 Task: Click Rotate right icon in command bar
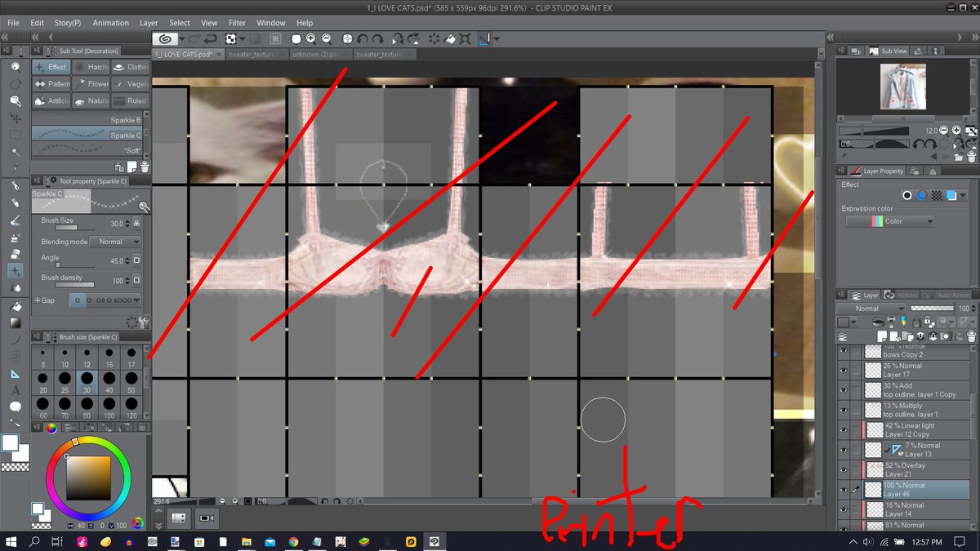(376, 38)
